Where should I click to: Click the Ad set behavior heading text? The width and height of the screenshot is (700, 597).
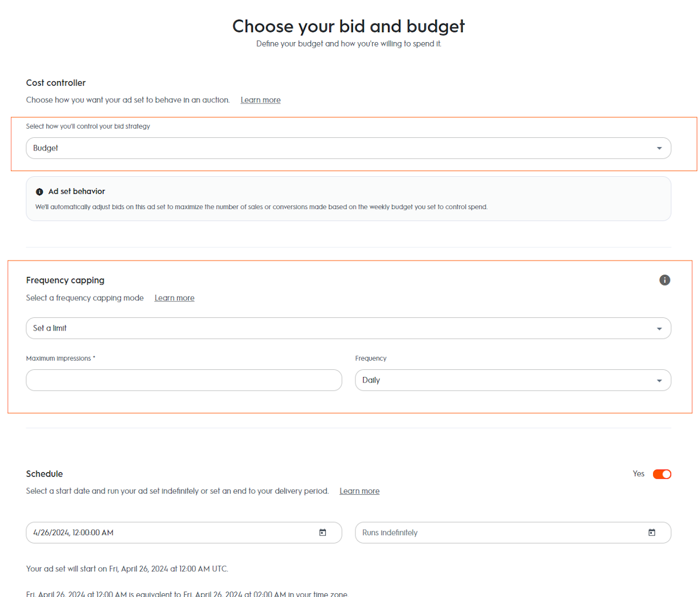point(77,192)
